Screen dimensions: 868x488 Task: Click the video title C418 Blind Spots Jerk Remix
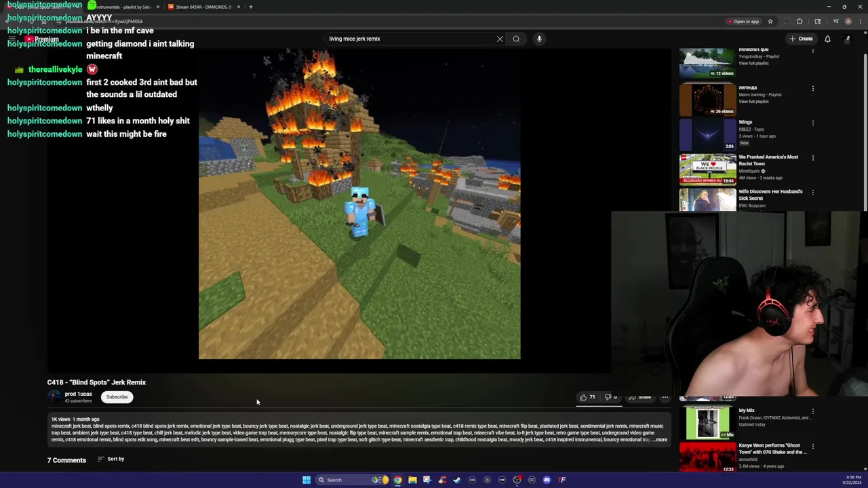[96, 382]
